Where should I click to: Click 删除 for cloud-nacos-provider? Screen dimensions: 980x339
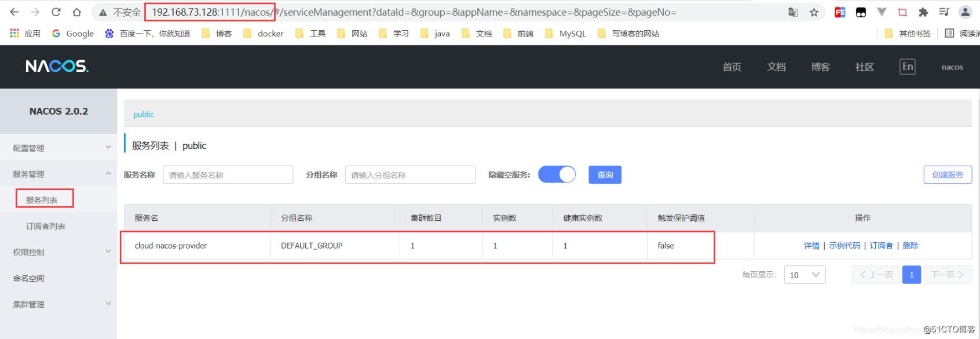[x=910, y=246]
